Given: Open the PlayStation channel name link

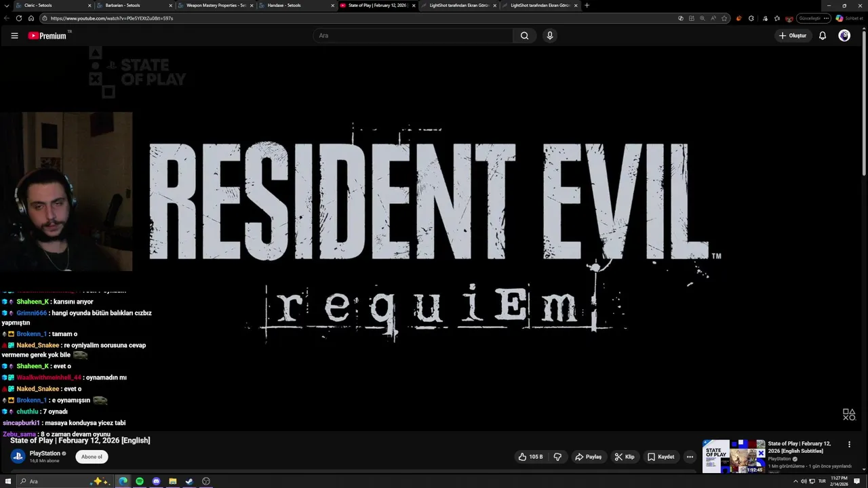Looking at the screenshot, I should click(45, 453).
